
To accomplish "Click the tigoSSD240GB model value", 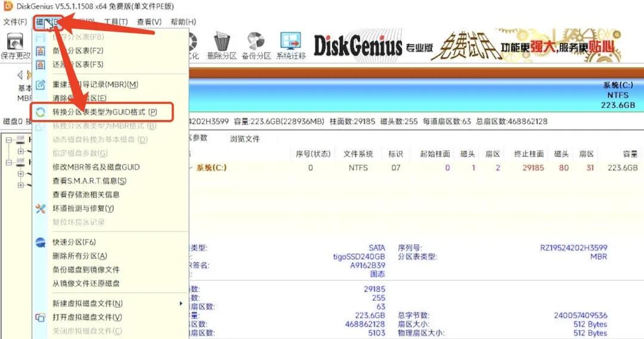I will click(x=359, y=257).
